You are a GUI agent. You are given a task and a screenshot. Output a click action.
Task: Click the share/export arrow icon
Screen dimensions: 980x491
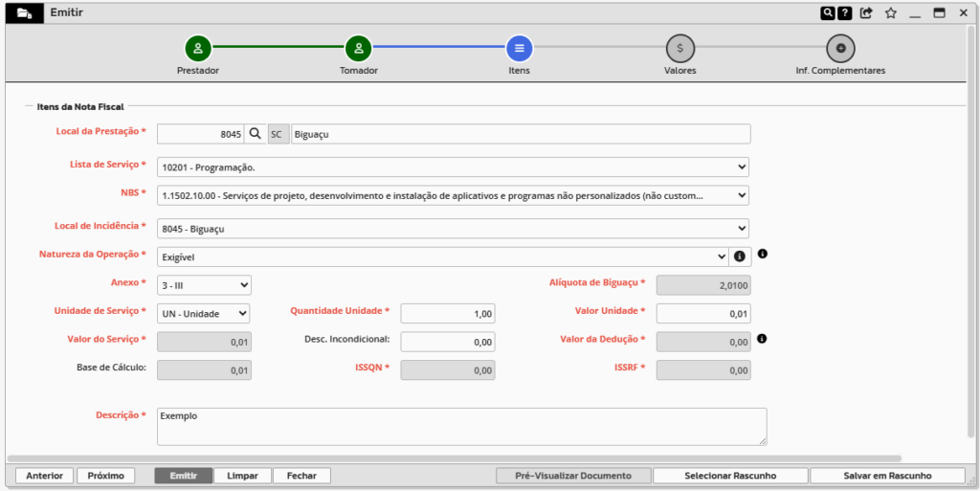[867, 13]
